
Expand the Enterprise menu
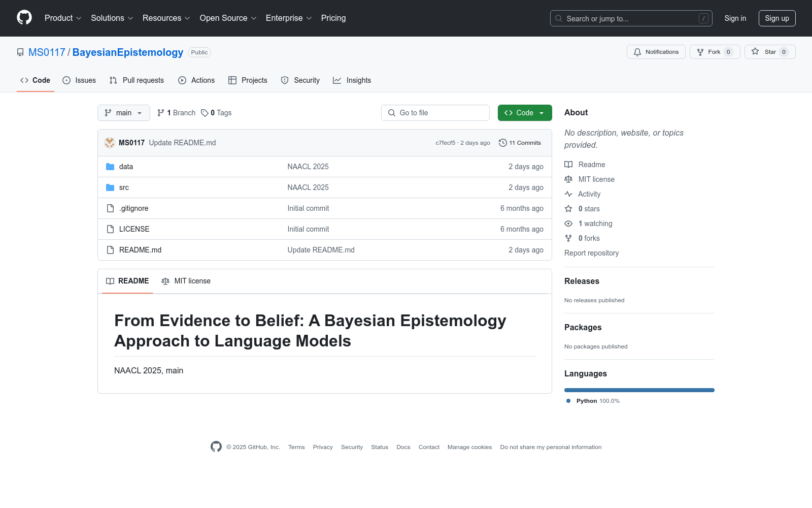(289, 18)
